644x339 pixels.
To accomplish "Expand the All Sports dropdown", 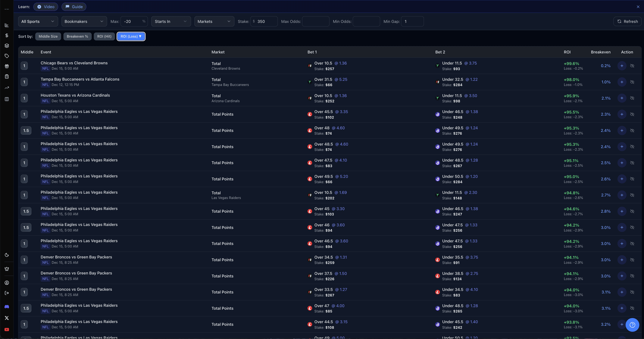I will click(x=38, y=22).
